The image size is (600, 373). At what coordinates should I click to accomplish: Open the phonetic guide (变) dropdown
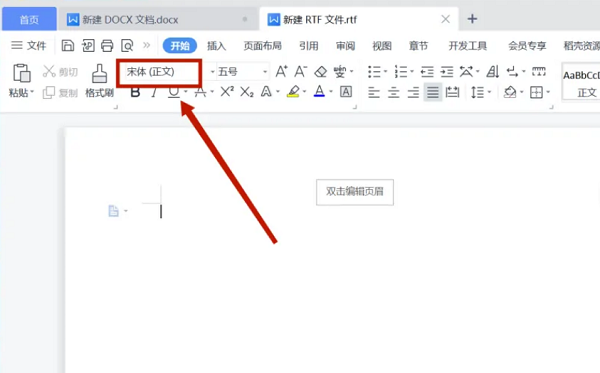click(x=352, y=72)
